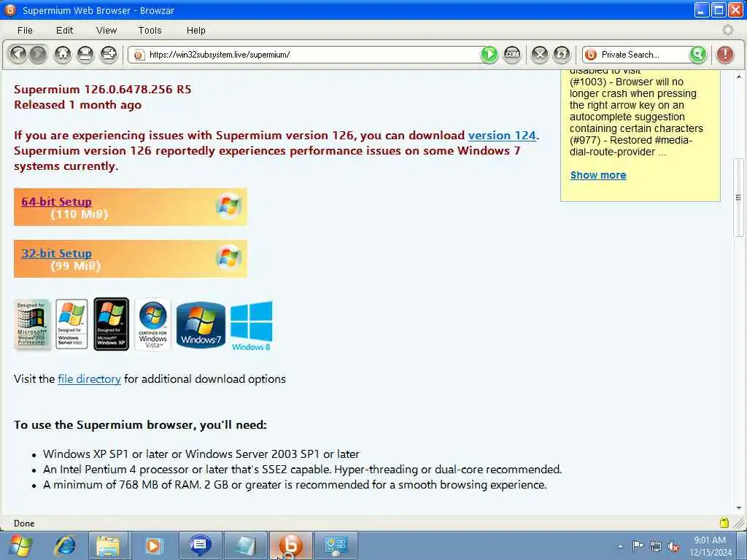This screenshot has height=560, width=747.
Task: Click the scroll up arrow of the page scrollbar
Action: 739,76
